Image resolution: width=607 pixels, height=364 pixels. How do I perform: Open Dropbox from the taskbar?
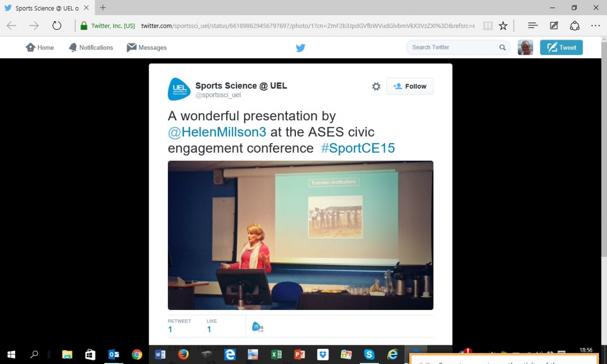click(323, 354)
